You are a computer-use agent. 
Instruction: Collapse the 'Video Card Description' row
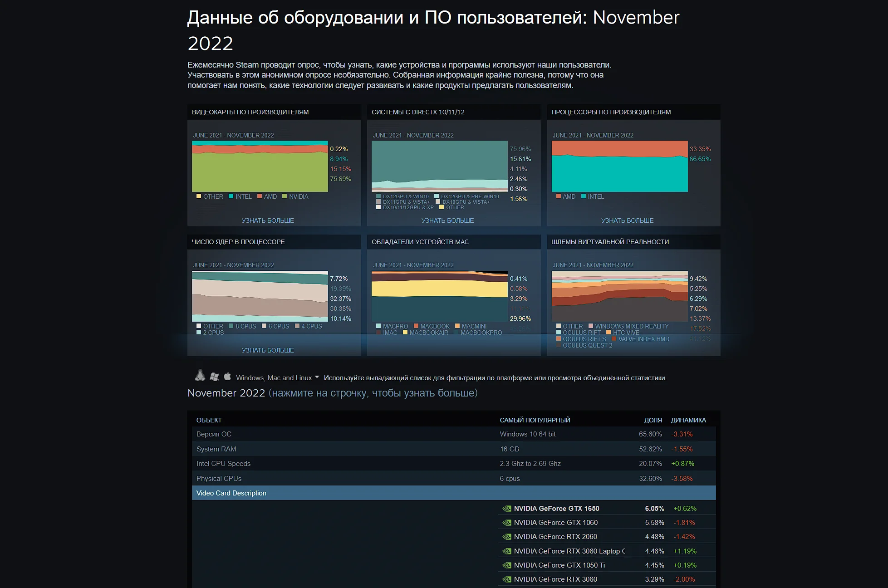coord(454,493)
